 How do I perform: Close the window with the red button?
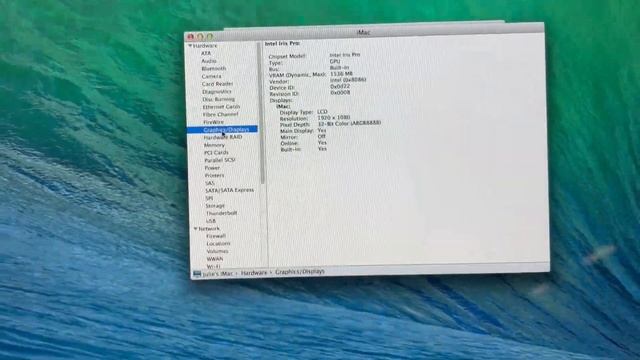point(190,37)
